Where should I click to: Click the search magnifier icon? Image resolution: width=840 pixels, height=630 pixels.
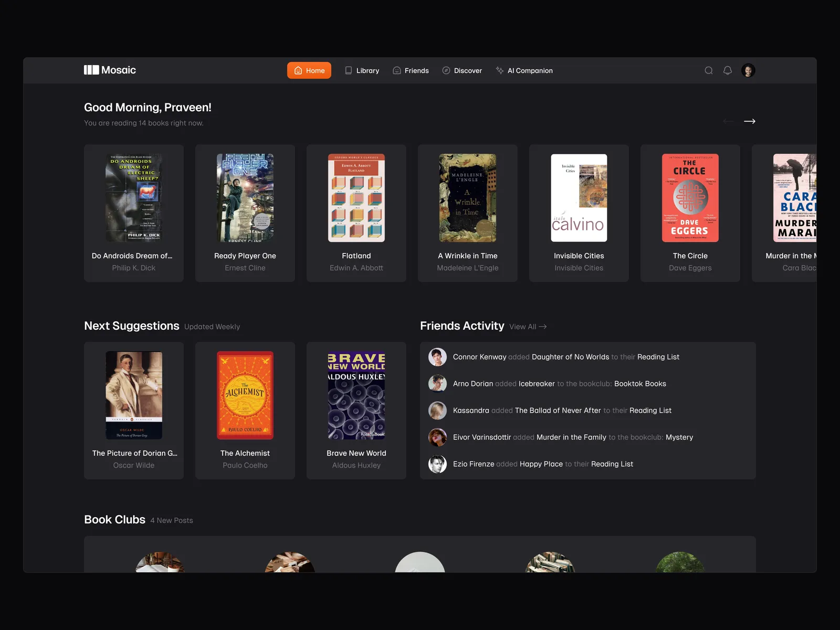tap(708, 70)
